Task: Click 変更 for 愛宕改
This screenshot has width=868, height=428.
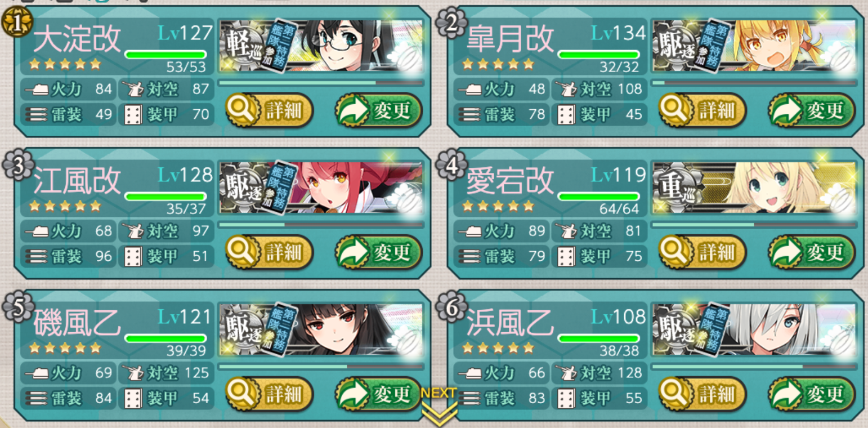Action: (x=812, y=252)
